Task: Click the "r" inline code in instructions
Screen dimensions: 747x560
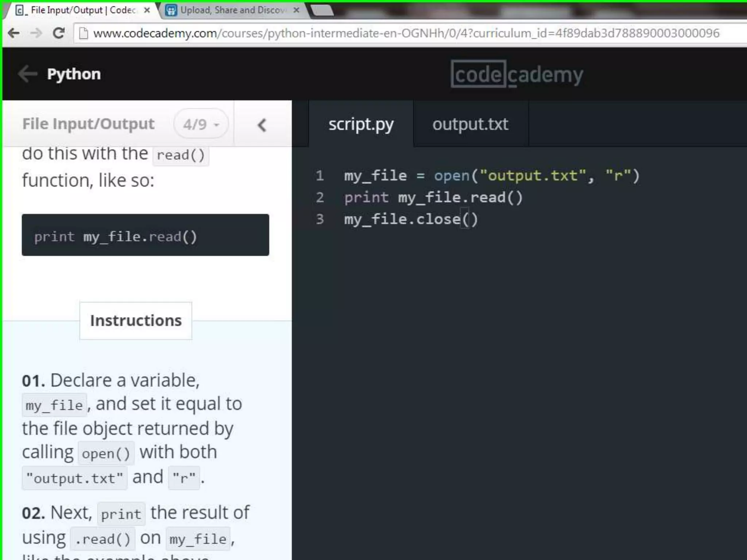Action: [184, 478]
